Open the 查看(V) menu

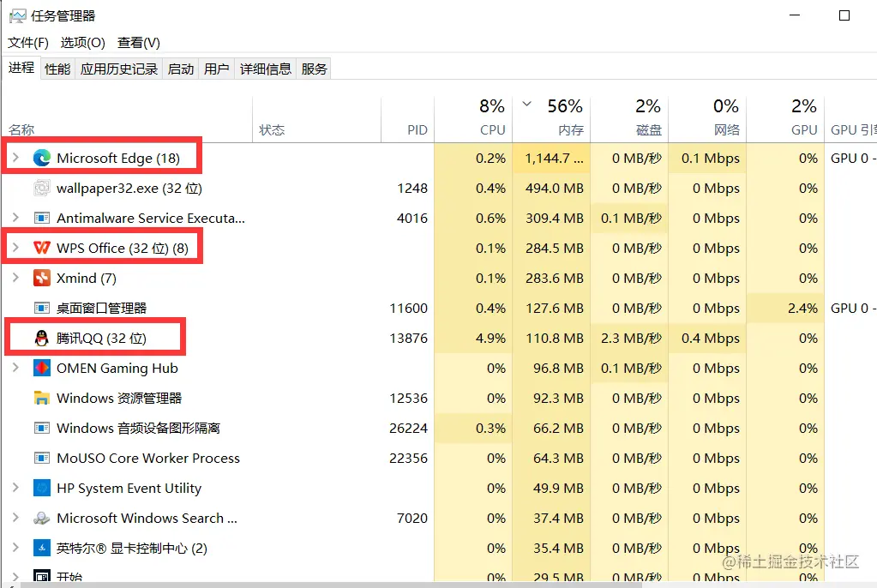tap(139, 43)
